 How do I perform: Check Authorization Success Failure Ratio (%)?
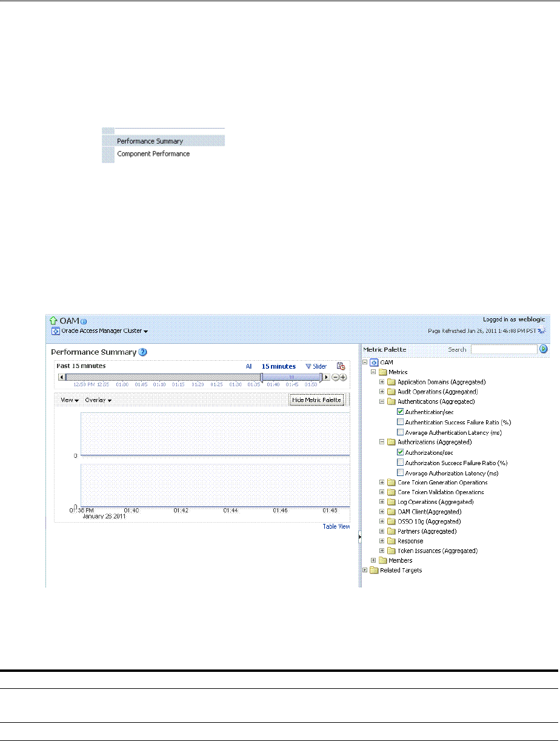pos(400,462)
